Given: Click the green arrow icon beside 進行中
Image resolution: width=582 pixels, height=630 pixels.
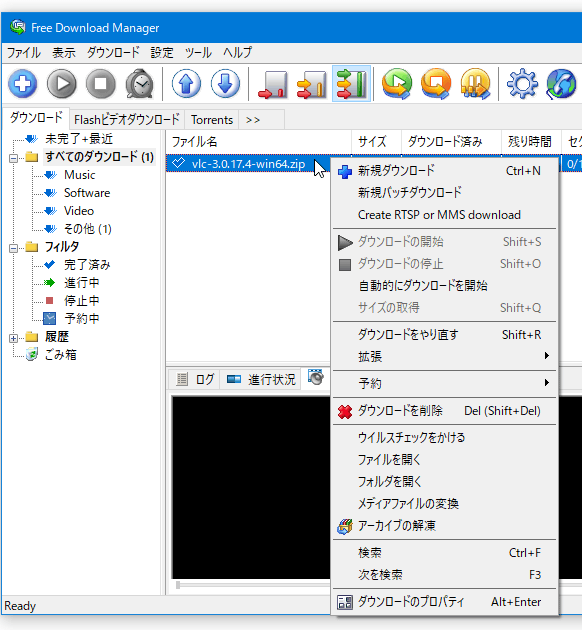Looking at the screenshot, I should point(49,282).
